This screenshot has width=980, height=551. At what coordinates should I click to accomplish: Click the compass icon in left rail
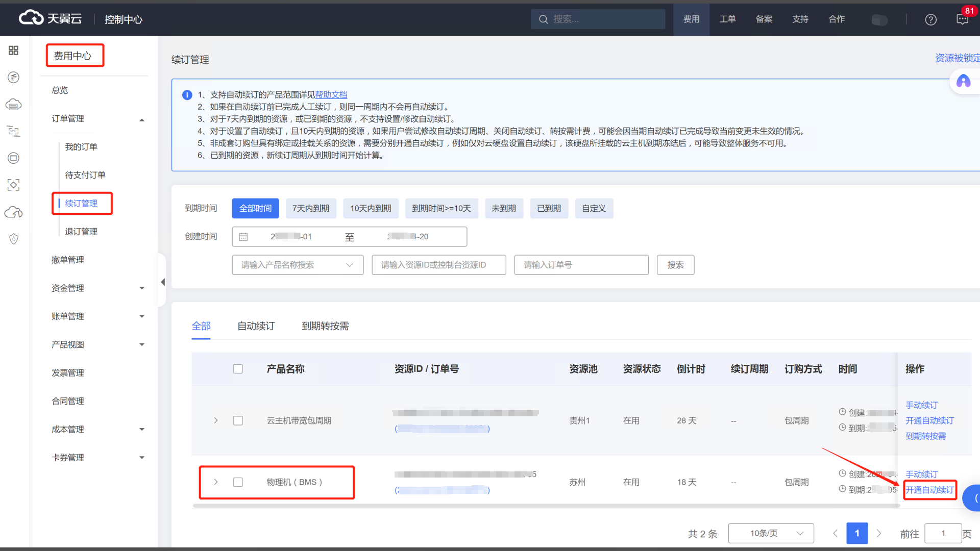pos(14,78)
